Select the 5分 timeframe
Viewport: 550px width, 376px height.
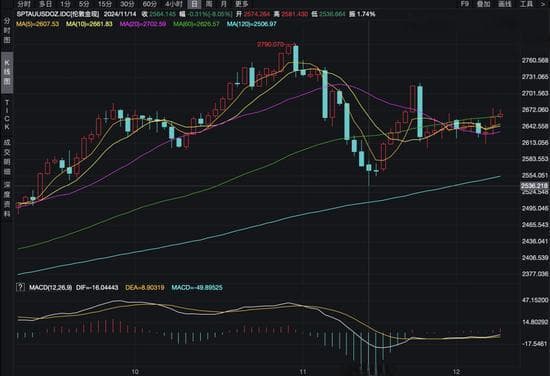pos(84,4)
